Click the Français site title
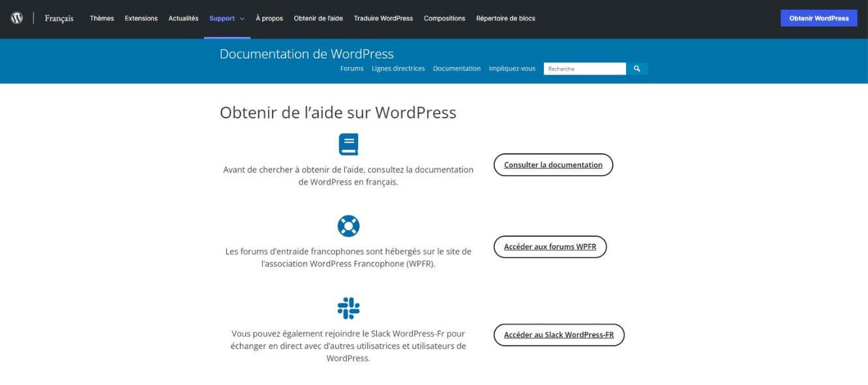 tap(59, 18)
